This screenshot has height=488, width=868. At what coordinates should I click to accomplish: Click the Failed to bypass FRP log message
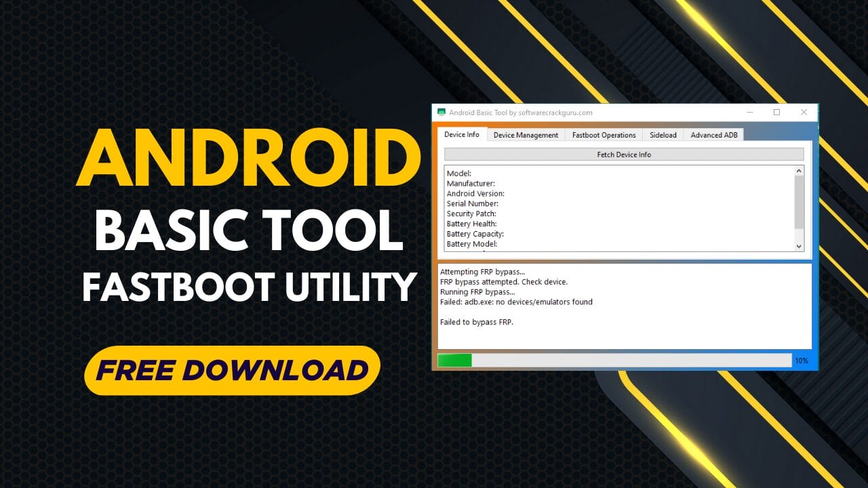pyautogui.click(x=476, y=322)
